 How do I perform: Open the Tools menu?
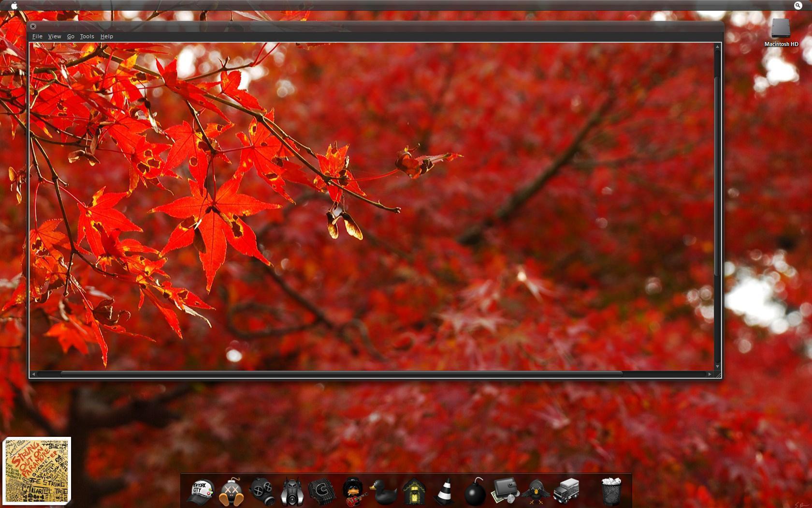click(87, 36)
